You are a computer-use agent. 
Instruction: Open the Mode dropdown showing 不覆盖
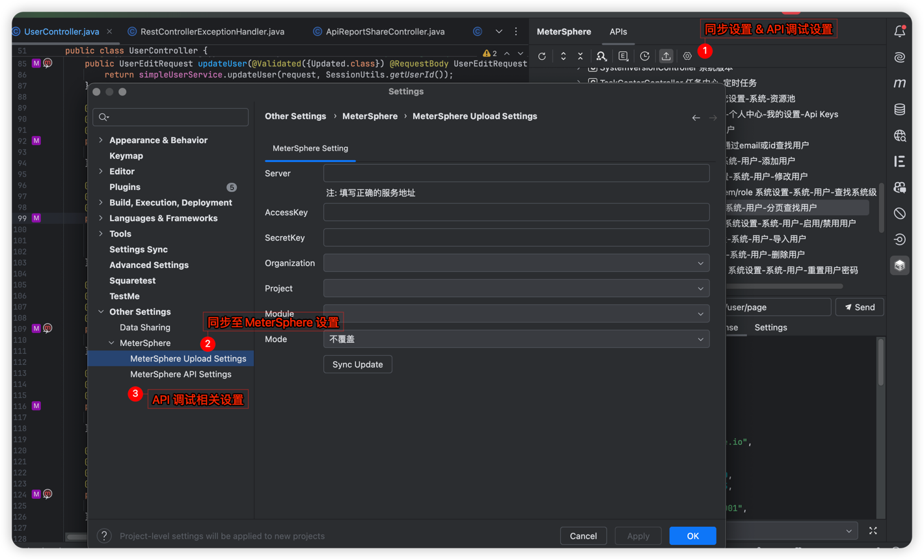tap(517, 340)
